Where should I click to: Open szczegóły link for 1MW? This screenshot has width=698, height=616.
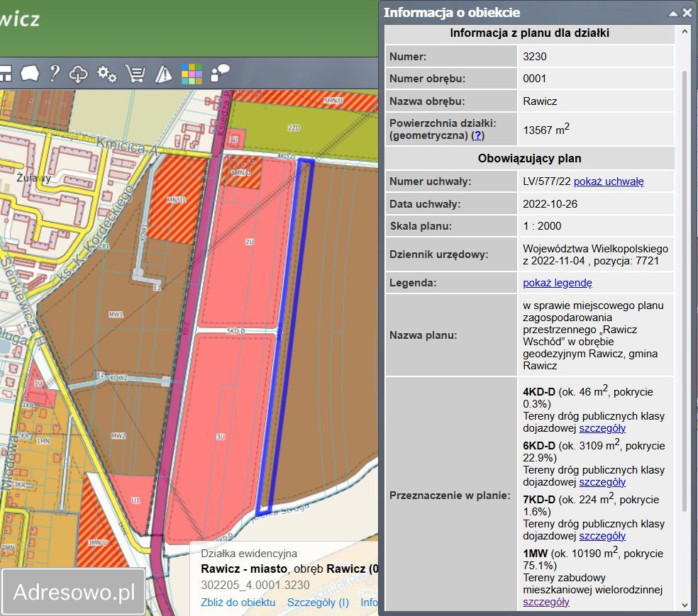pyautogui.click(x=545, y=602)
